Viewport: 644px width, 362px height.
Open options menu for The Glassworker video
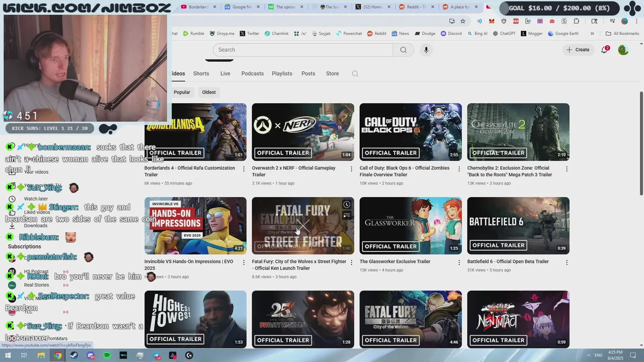[x=459, y=262]
